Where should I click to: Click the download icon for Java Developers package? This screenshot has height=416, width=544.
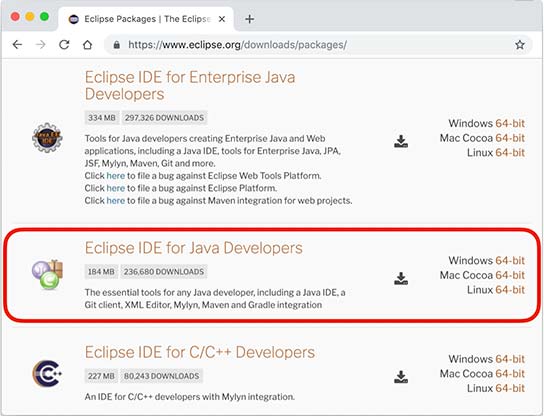coord(401,278)
